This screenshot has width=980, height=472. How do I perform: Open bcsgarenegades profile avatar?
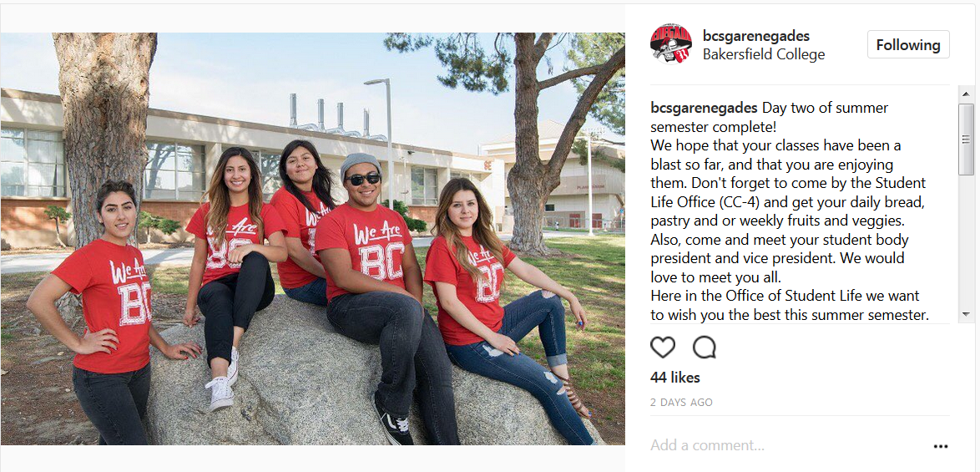tap(670, 43)
